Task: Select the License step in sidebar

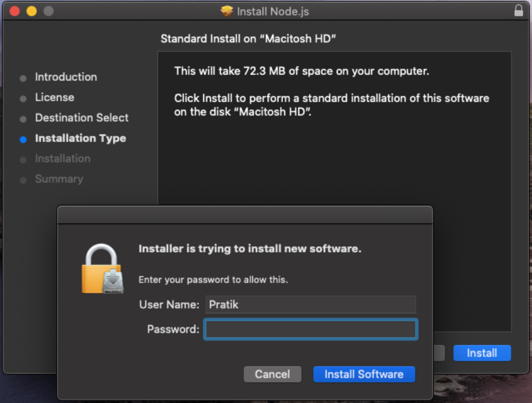Action: click(55, 97)
